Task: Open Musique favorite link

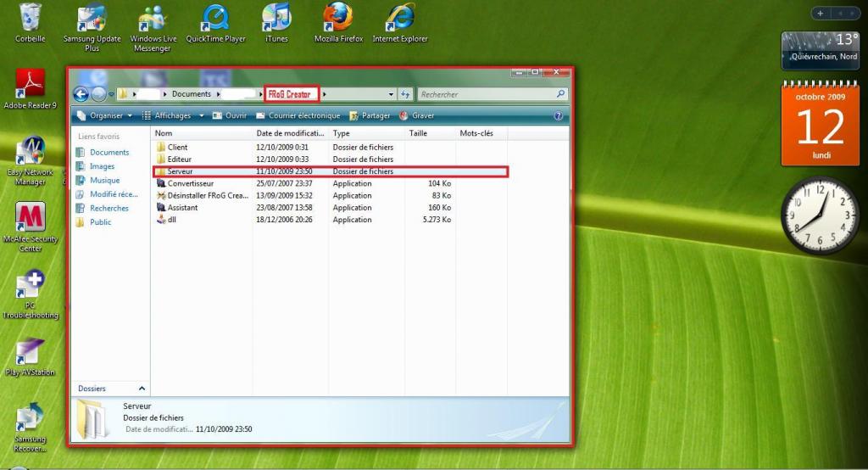Action: pyautogui.click(x=104, y=180)
